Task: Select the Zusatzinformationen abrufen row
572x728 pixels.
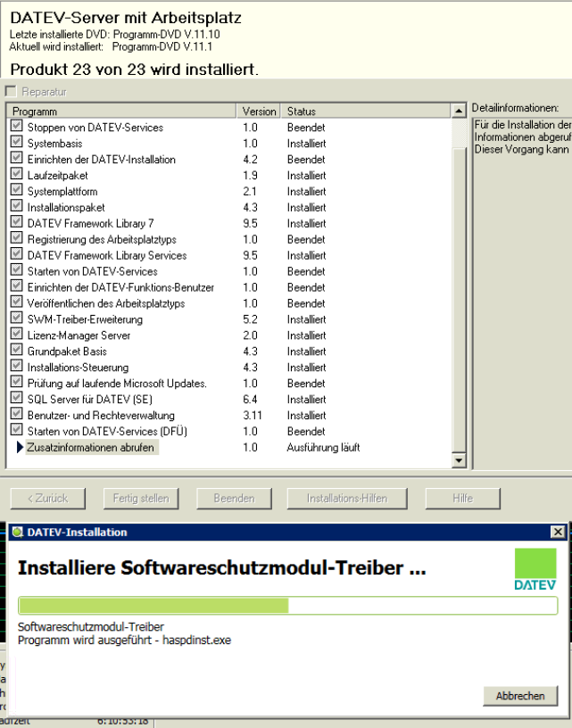Action: 229,448
